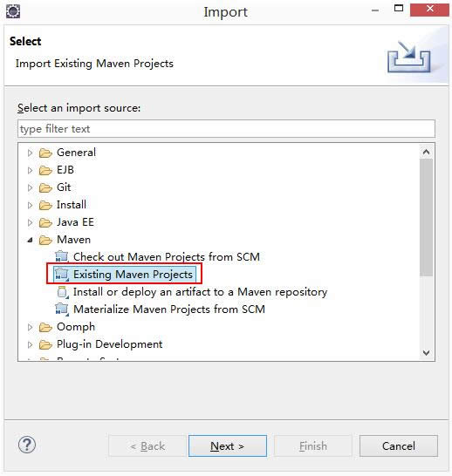452x476 pixels.
Task: Click the Eclipse window icon in title bar
Action: (13, 11)
